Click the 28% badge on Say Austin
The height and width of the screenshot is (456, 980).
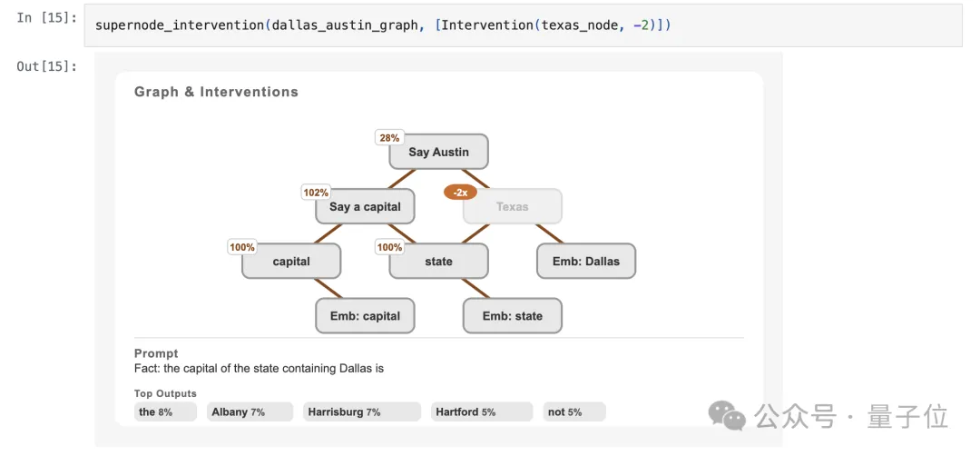389,138
